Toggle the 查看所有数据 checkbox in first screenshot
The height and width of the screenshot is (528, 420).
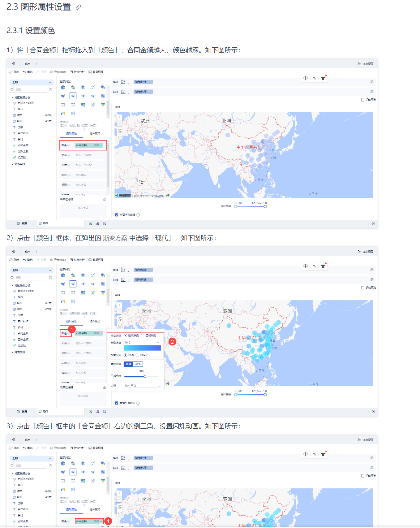(x=117, y=215)
